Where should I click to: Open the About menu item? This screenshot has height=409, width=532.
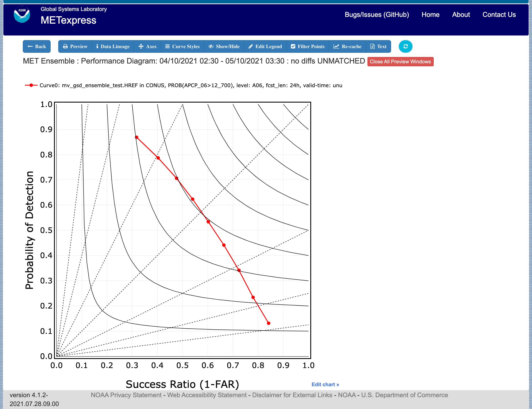pyautogui.click(x=461, y=15)
